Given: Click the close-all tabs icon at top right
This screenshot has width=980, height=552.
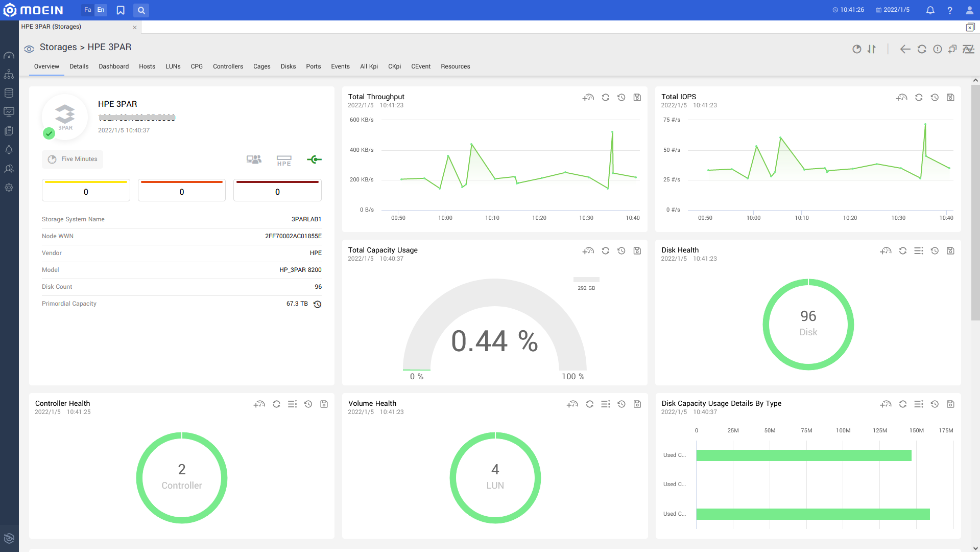Looking at the screenshot, I should click(x=970, y=27).
